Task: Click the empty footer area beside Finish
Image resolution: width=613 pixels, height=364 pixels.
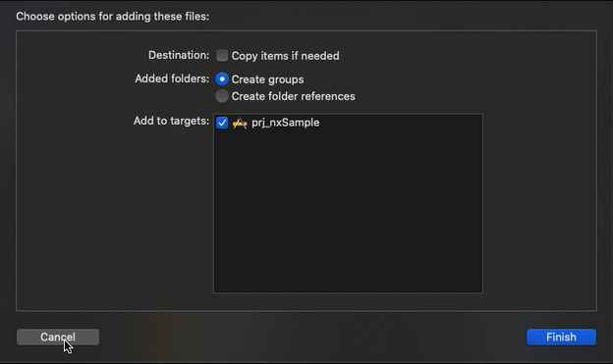Action: click(312, 338)
